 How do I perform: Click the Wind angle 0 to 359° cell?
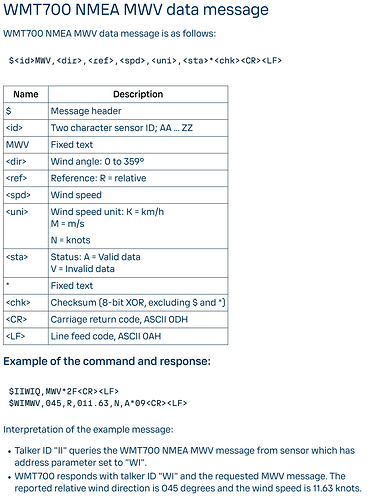pyautogui.click(x=138, y=162)
